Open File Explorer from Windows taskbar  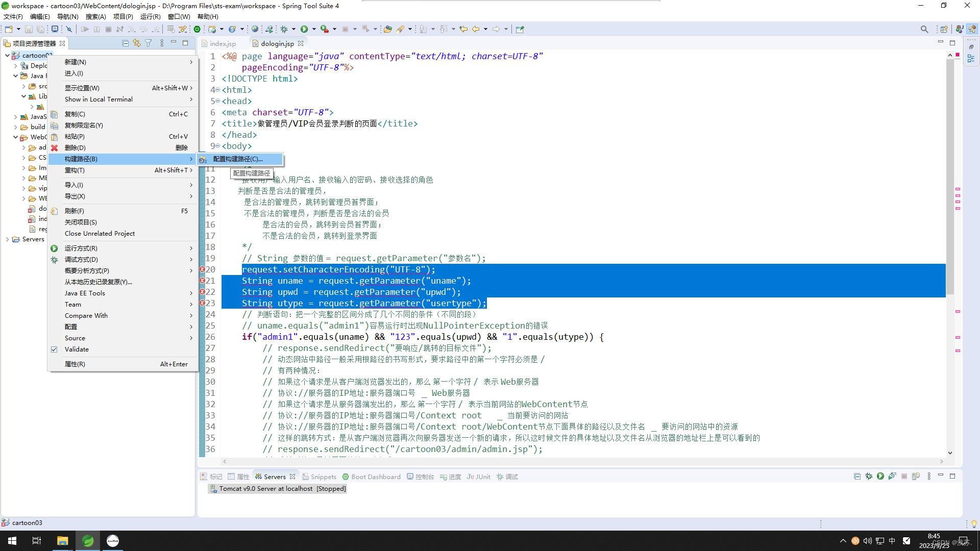[62, 540]
